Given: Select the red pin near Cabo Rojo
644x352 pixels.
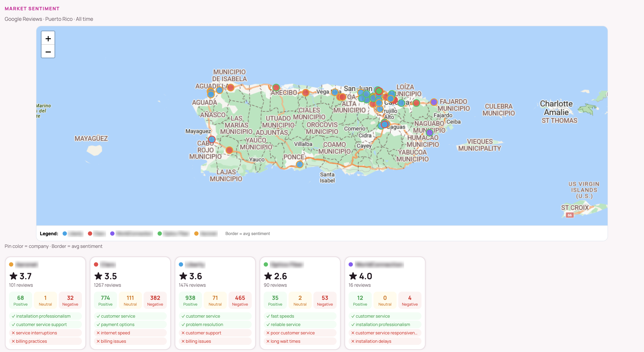Looking at the screenshot, I should pos(229,150).
